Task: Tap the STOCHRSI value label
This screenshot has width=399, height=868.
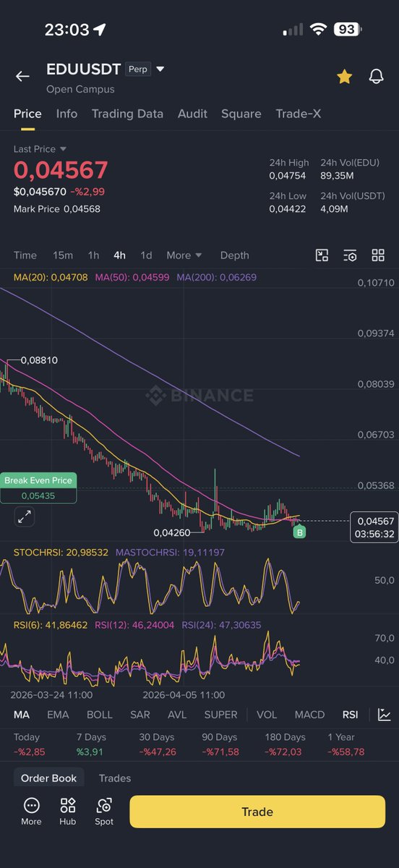Action: [x=61, y=553]
